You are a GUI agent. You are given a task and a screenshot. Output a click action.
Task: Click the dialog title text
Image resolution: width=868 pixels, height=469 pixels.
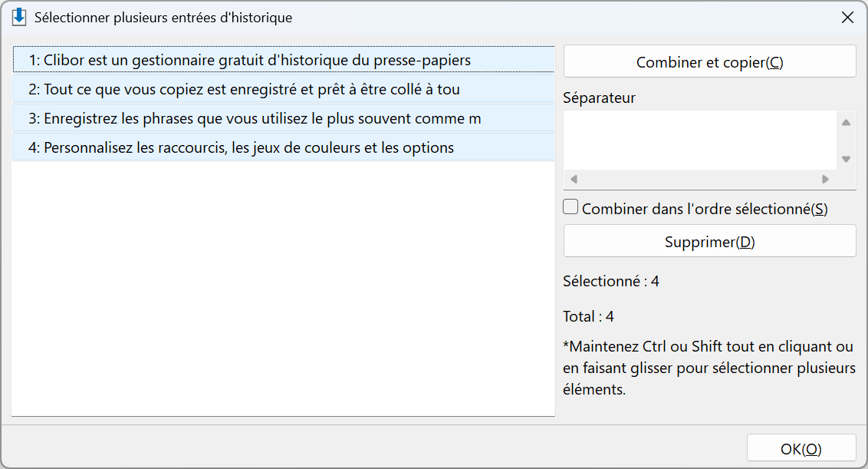coord(163,18)
